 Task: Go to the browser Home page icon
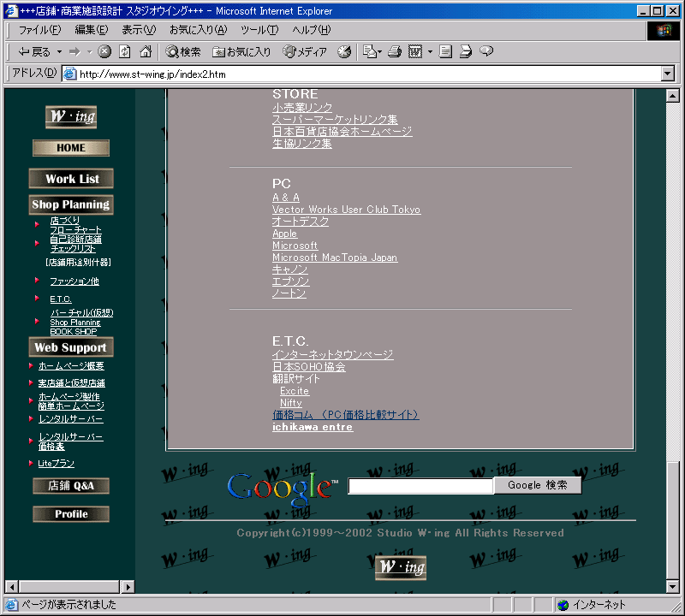(146, 51)
